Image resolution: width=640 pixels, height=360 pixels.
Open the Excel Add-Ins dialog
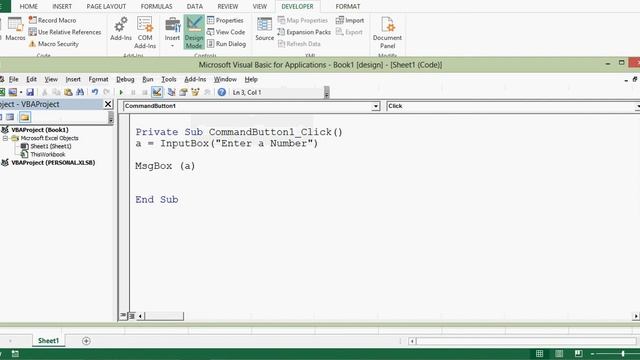click(x=121, y=29)
